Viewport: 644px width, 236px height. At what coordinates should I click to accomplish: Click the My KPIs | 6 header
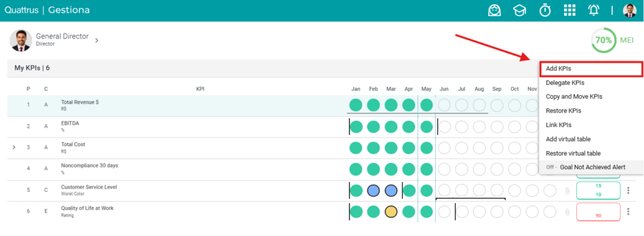tap(32, 68)
